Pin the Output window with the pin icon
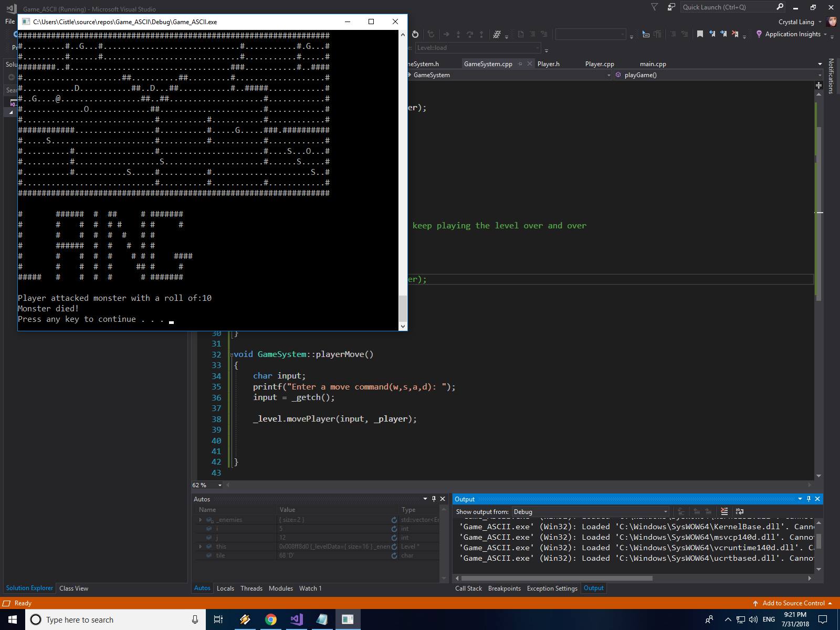The width and height of the screenshot is (840, 630). (808, 499)
